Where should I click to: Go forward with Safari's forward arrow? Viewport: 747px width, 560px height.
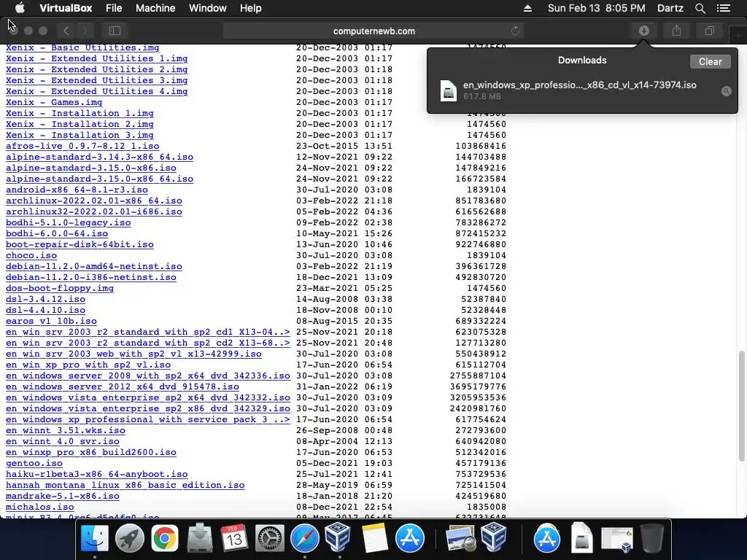[x=85, y=31]
